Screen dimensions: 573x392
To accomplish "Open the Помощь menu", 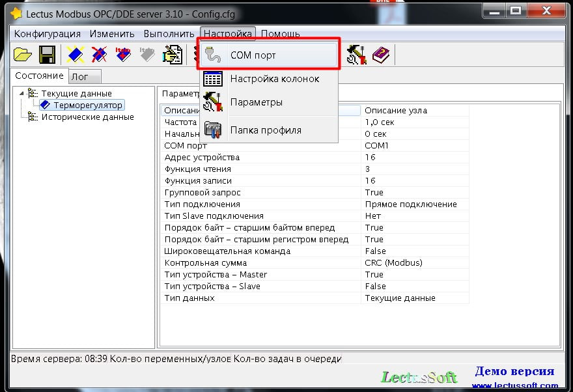I will point(280,34).
